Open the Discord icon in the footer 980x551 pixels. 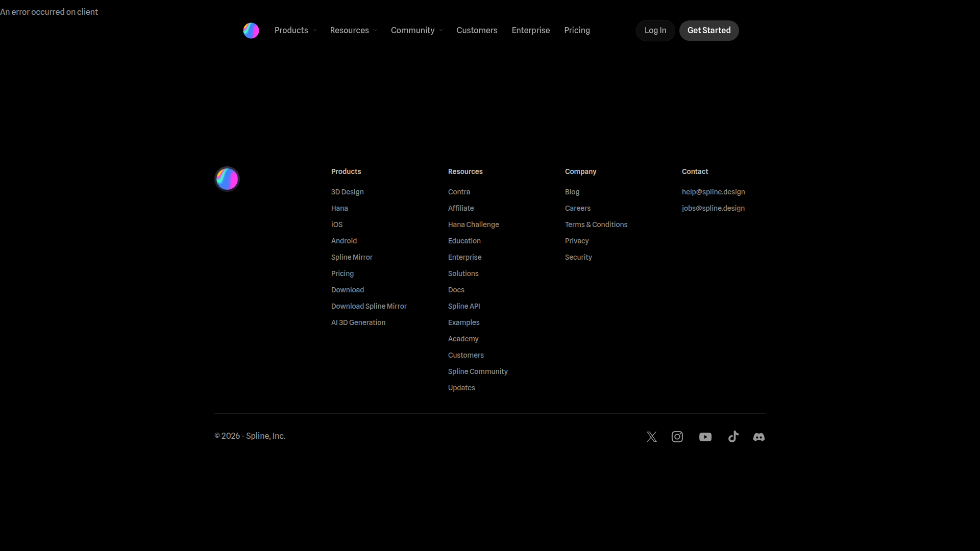click(x=759, y=437)
